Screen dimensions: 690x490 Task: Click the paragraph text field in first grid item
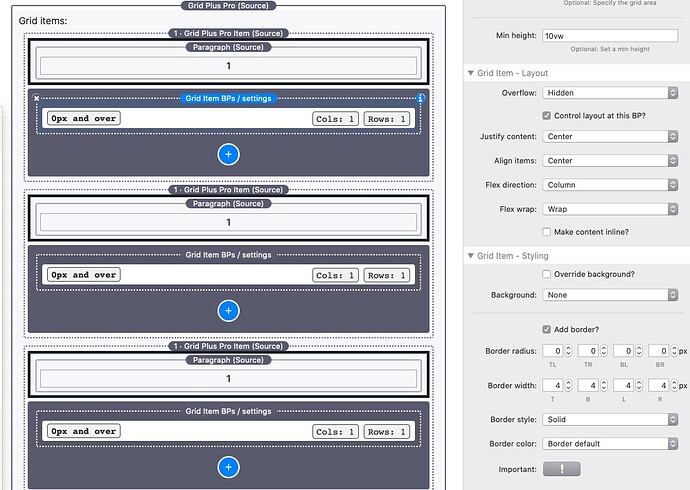(228, 66)
